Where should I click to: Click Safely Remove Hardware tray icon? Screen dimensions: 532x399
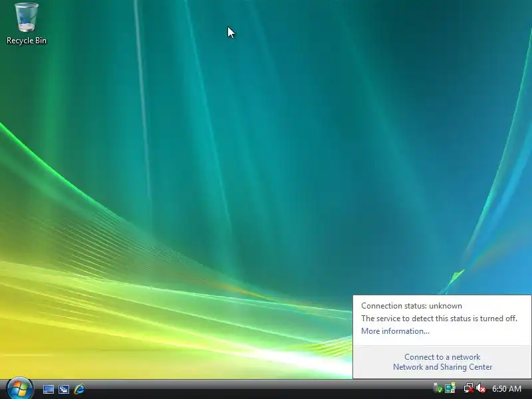[438, 388]
